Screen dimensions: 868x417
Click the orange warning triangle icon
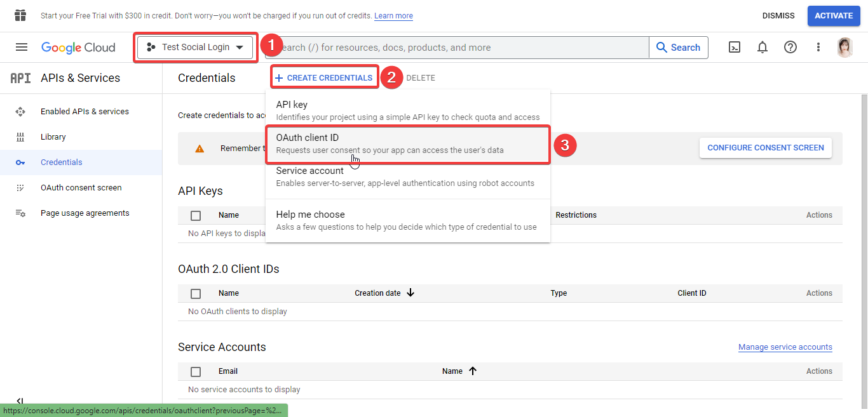point(200,149)
